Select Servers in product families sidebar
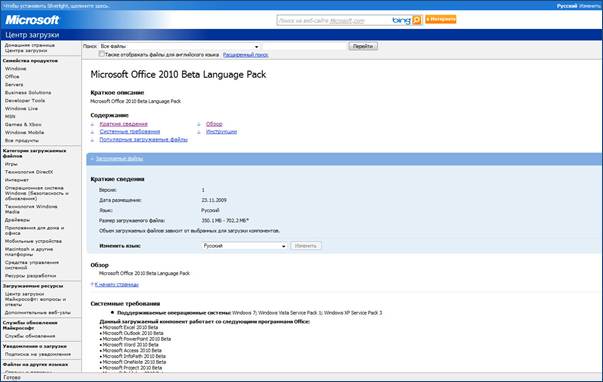Viewport: 603px width, 382px height. click(14, 85)
